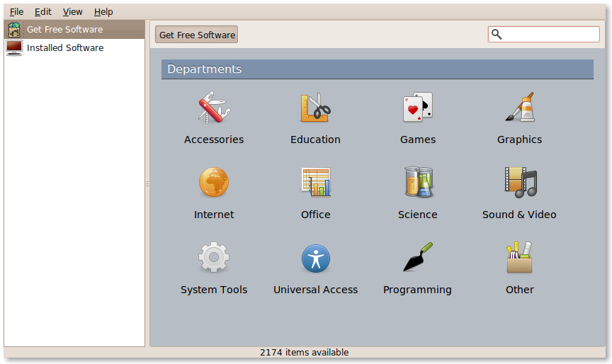
Task: Click the Other label
Action: pyautogui.click(x=519, y=290)
